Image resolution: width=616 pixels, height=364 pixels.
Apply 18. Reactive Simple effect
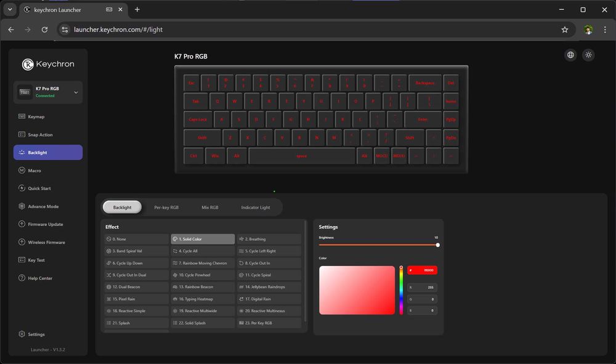[136, 310]
